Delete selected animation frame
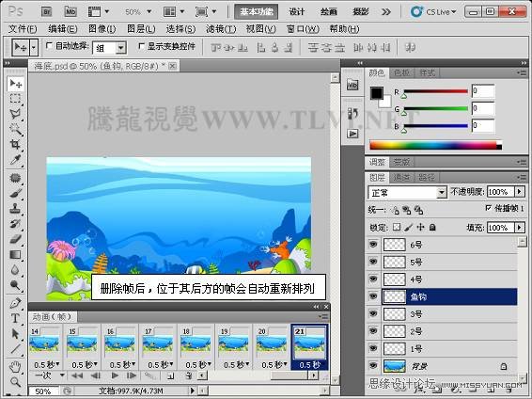 (189, 375)
